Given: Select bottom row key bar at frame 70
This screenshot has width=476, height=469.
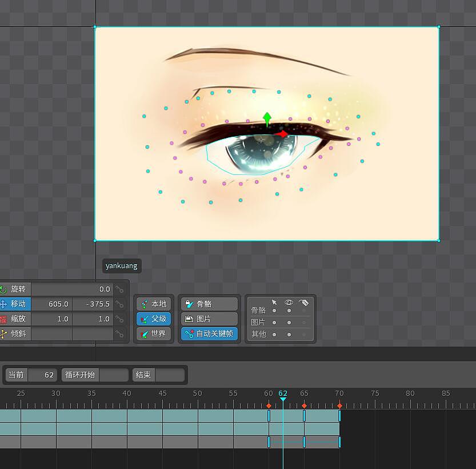Looking at the screenshot, I should [x=339, y=442].
